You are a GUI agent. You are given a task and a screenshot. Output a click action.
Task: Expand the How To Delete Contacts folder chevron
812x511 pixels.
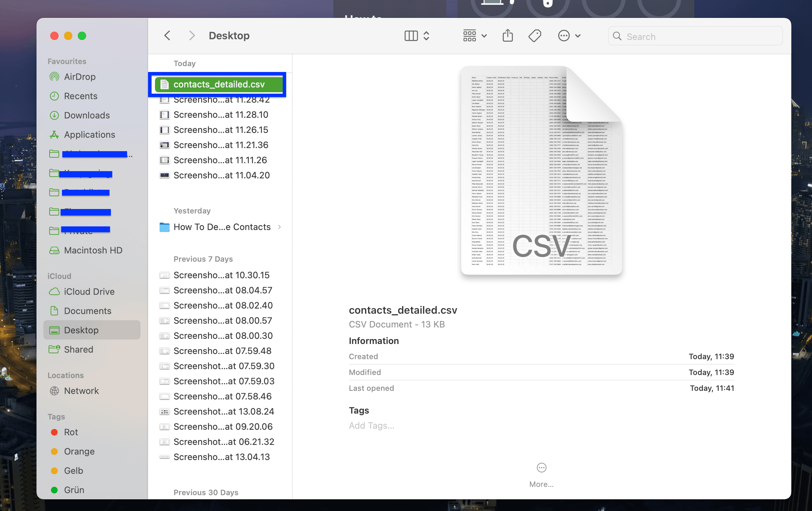click(280, 227)
